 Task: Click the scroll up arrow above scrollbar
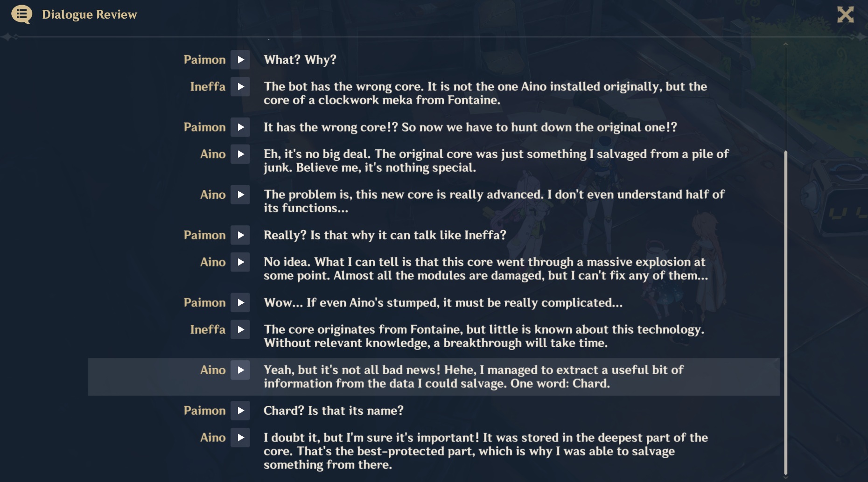[785, 44]
